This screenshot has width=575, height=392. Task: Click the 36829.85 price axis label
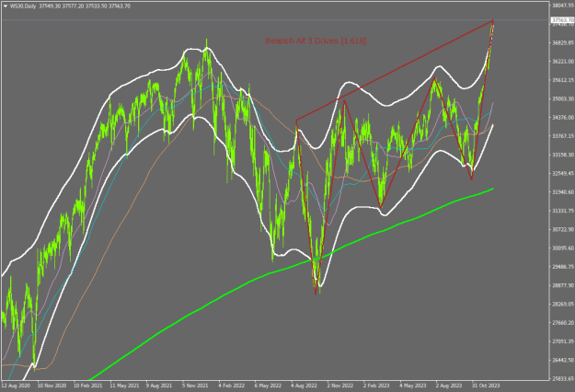tap(563, 42)
